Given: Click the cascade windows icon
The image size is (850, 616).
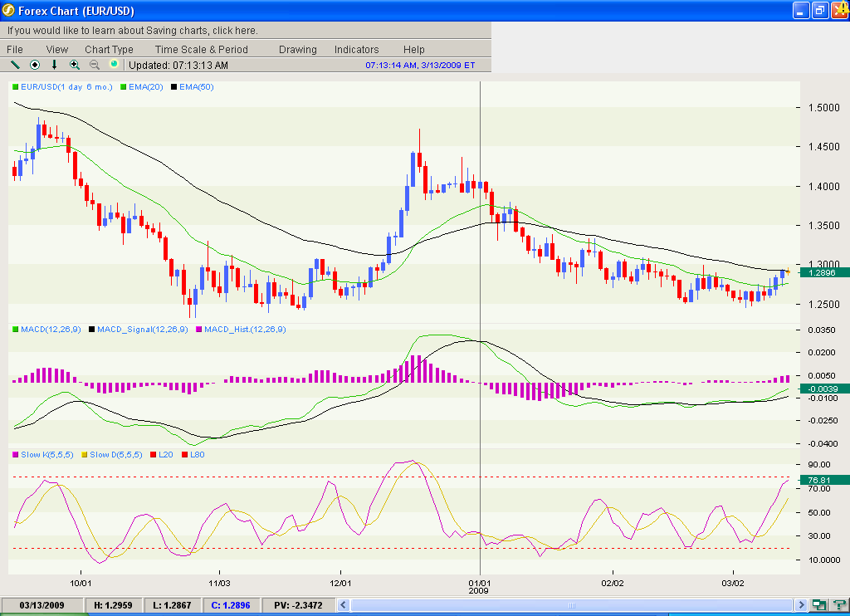Looking at the screenshot, I should (x=818, y=605).
